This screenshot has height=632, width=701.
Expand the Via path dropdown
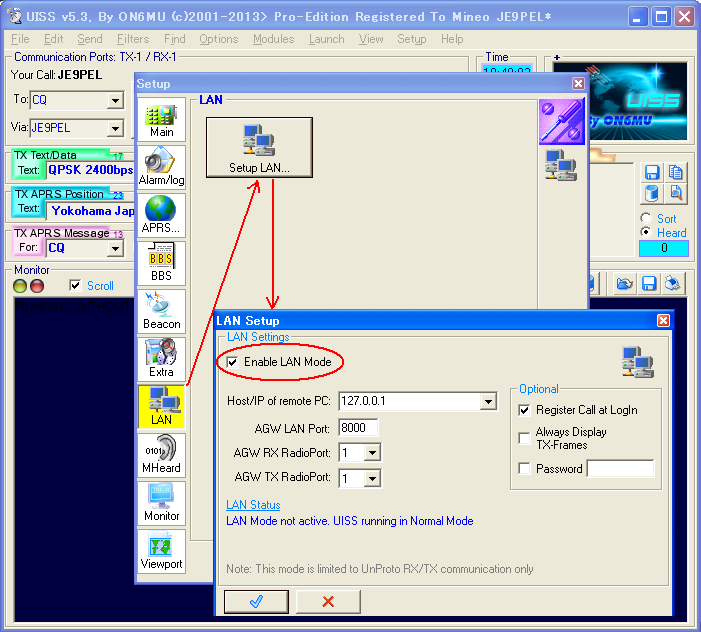(115, 129)
